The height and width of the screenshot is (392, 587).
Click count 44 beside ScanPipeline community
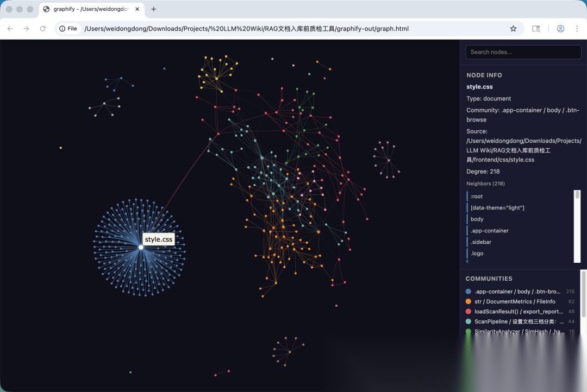(x=571, y=321)
